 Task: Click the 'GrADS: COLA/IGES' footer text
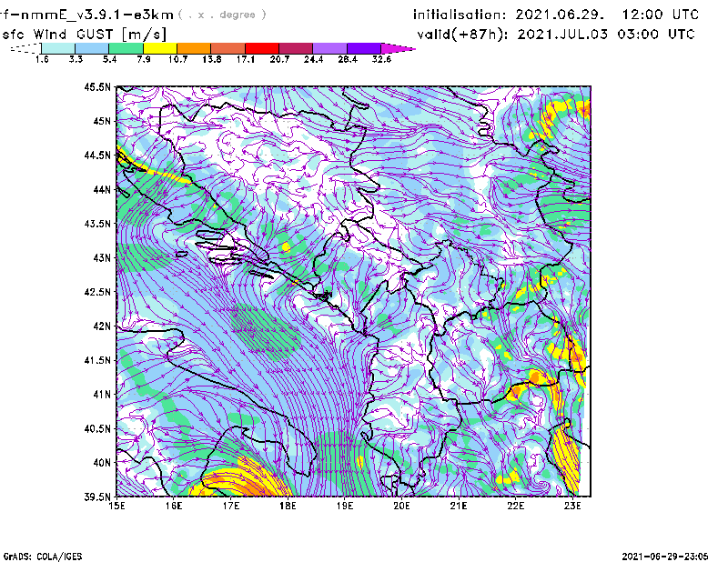(x=43, y=557)
